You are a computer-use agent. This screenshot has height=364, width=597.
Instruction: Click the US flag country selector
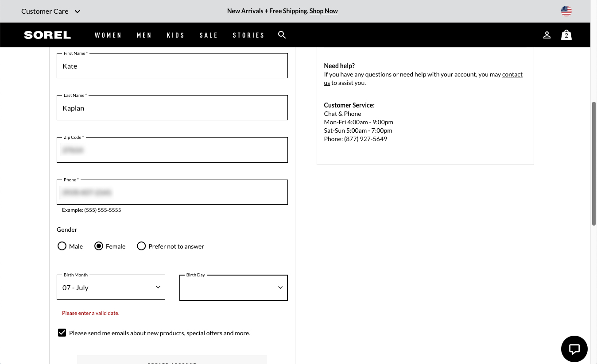pyautogui.click(x=566, y=11)
